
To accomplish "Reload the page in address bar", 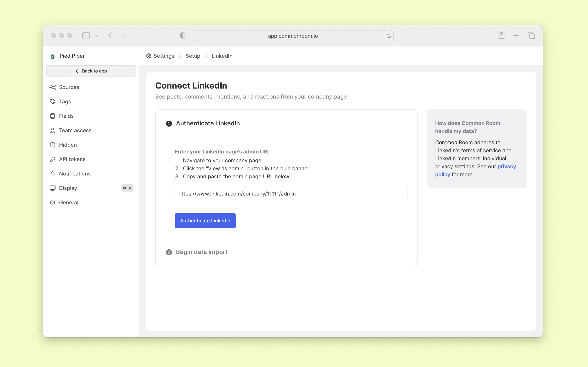I will [x=388, y=36].
